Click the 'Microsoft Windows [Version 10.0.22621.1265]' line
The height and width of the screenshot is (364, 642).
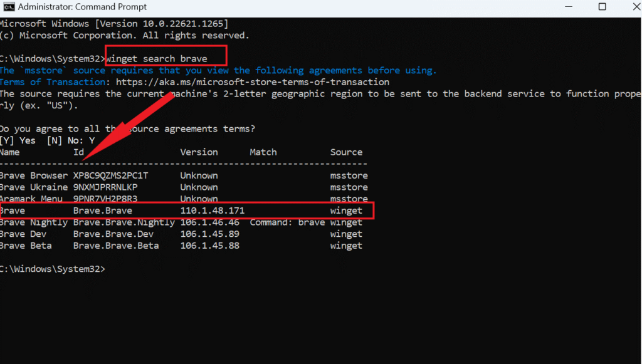[x=114, y=24]
